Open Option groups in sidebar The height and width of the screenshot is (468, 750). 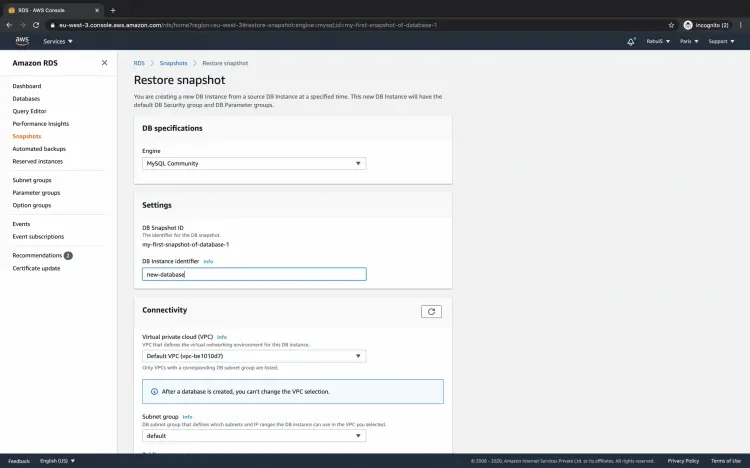pyautogui.click(x=32, y=205)
